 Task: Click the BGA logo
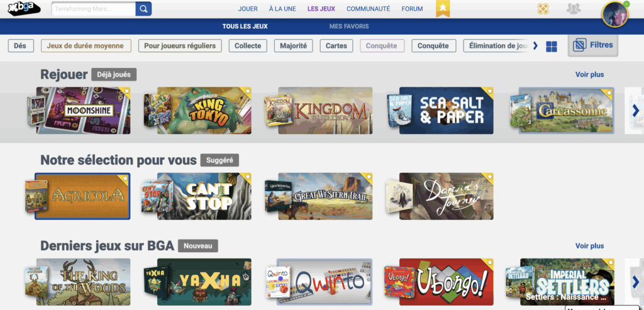24,9
